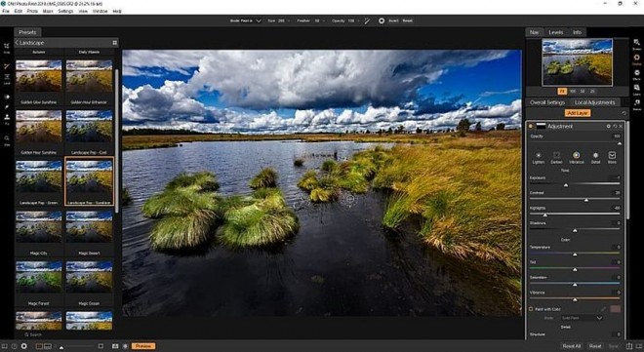This screenshot has width=644, height=352.
Task: Toggle the Adjustment layer on/off dot
Action: click(531, 127)
